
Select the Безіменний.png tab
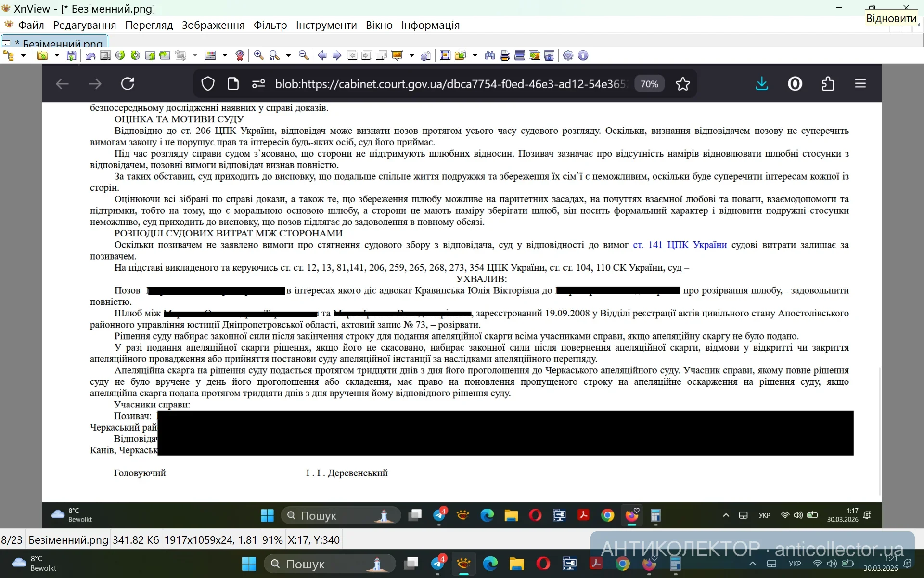tap(54, 42)
